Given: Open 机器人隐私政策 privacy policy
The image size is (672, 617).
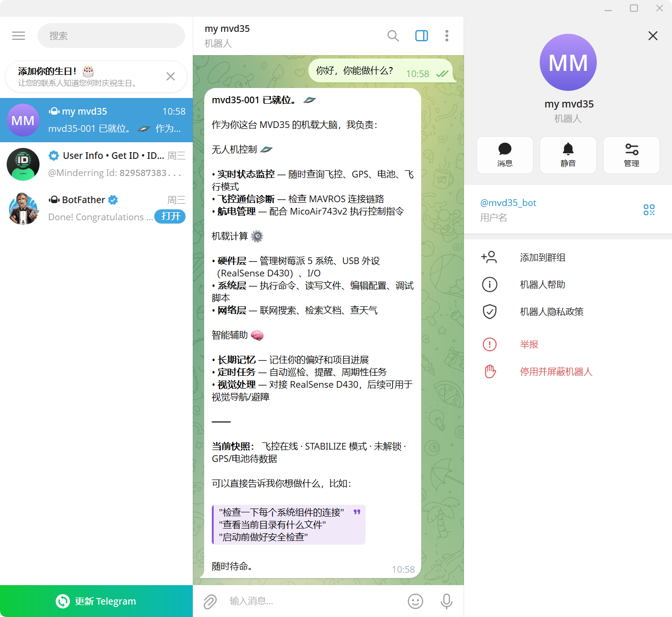Looking at the screenshot, I should point(568,312).
